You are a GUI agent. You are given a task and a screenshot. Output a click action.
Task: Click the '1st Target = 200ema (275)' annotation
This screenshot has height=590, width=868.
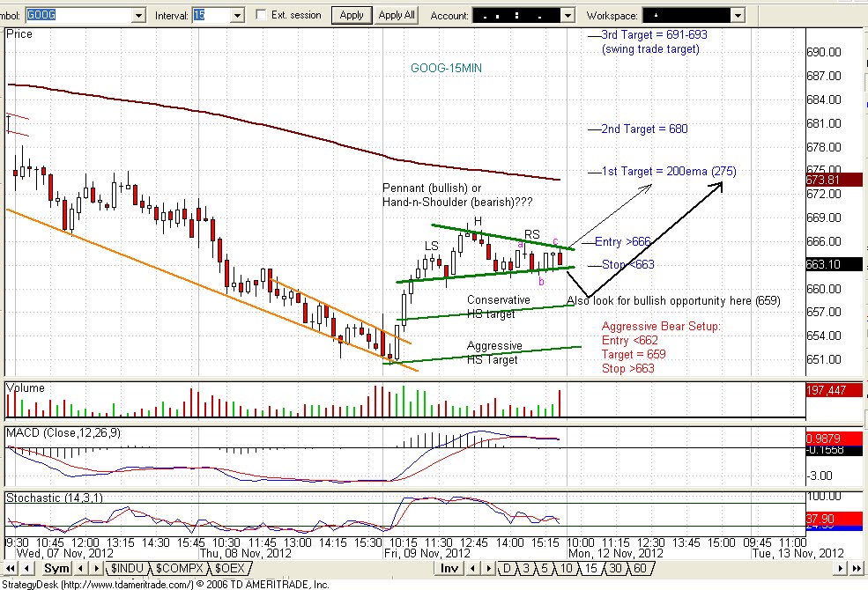tap(669, 172)
